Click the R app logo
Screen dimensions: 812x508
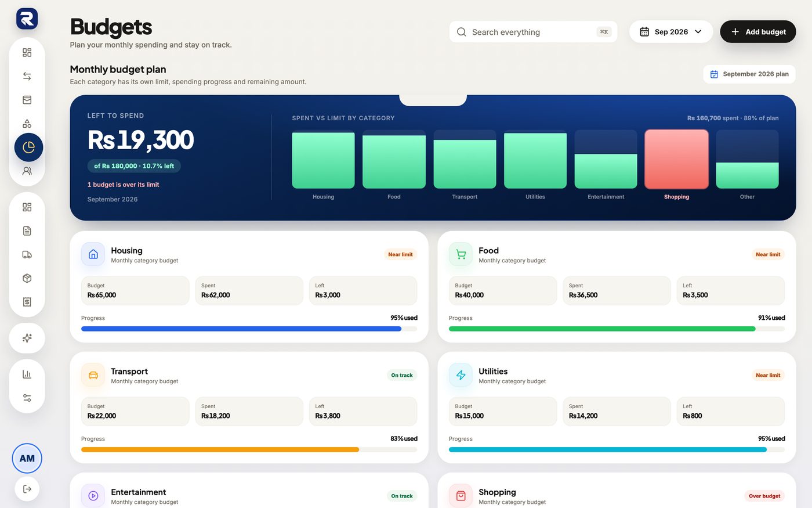[x=27, y=19]
